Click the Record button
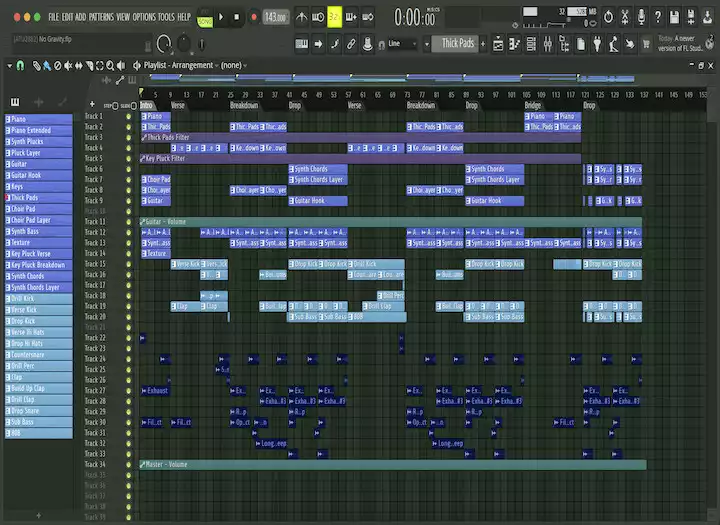720x525 pixels. (x=254, y=17)
